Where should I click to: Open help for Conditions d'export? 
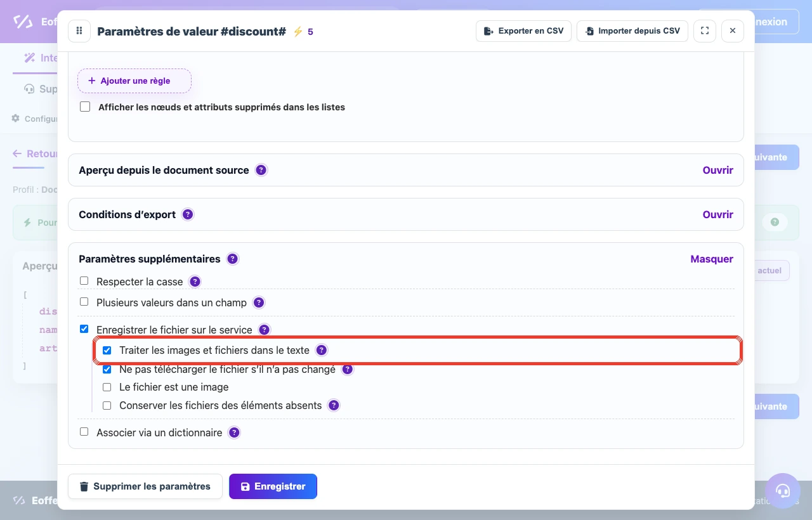(188, 214)
